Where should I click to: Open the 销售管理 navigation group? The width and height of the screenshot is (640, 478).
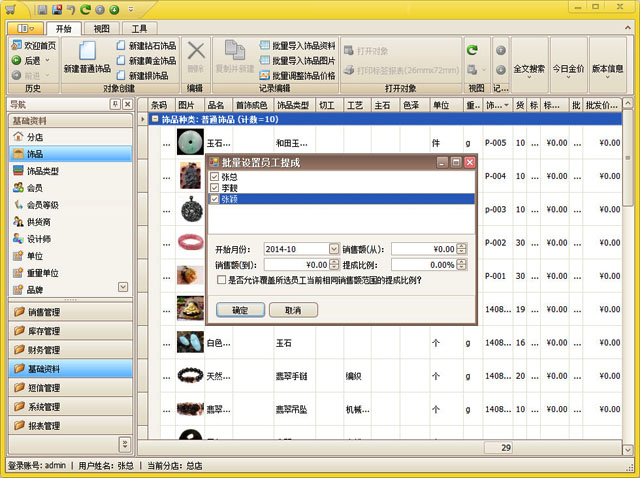(x=71, y=312)
